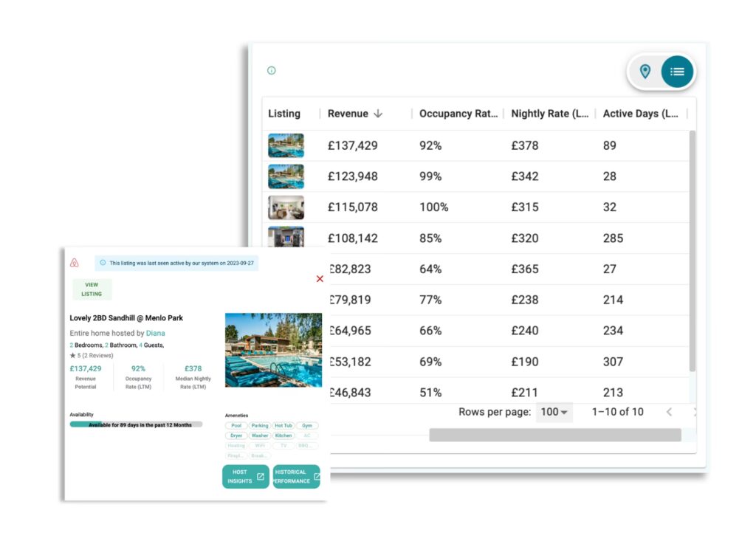756x544 pixels.
Task: Click the star rating icon by reviews
Action: [x=72, y=356]
